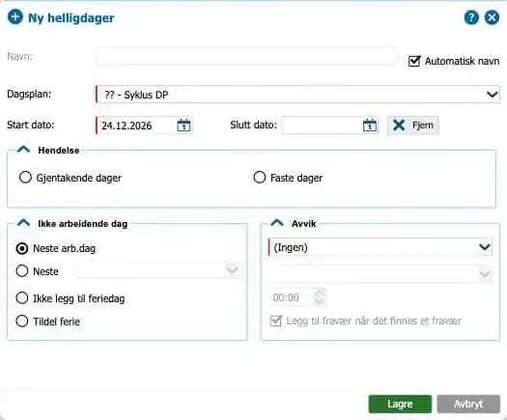507x420 pixels.
Task: Select Faste dager option
Action: 260,178
